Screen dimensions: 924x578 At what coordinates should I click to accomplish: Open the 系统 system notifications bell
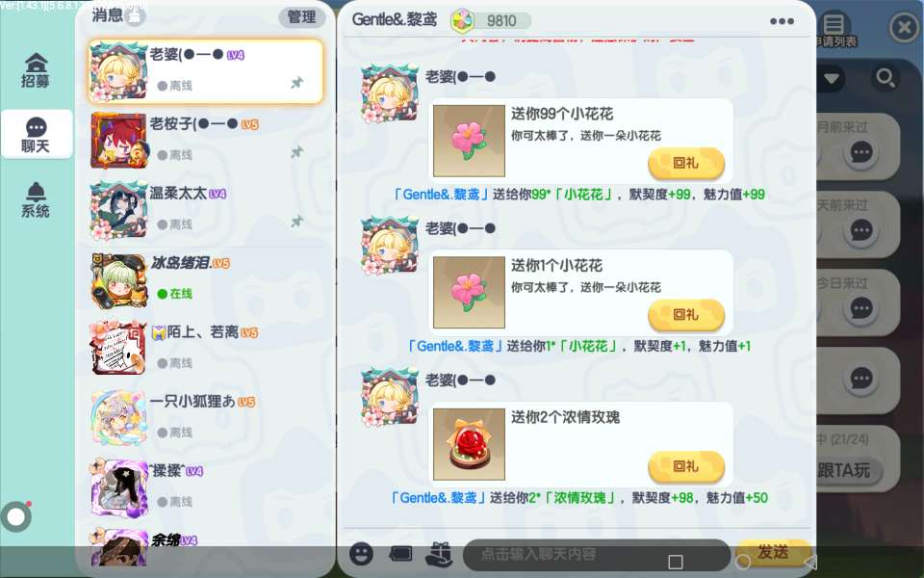click(36, 200)
